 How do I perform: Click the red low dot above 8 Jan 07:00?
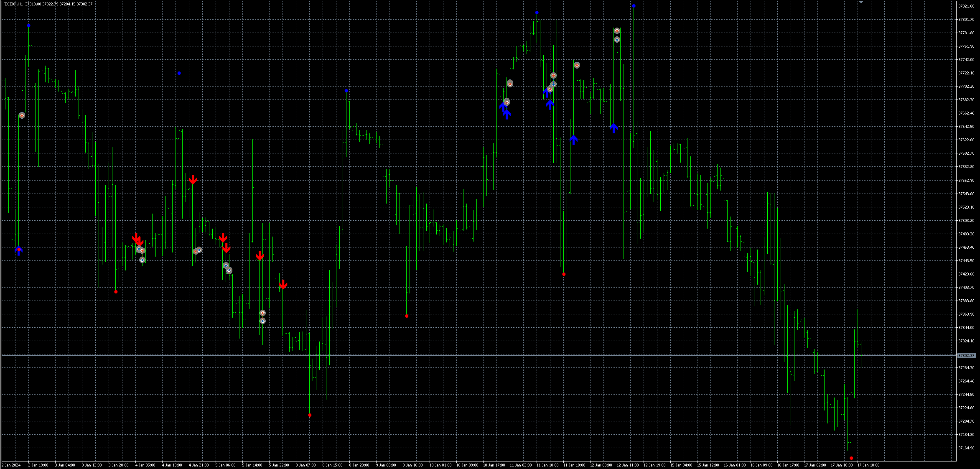pos(310,415)
